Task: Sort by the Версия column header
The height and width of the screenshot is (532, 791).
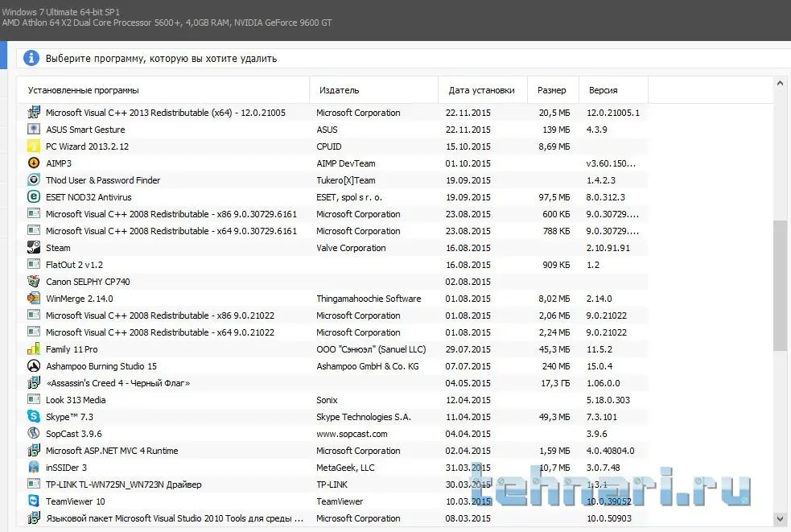Action: point(613,90)
